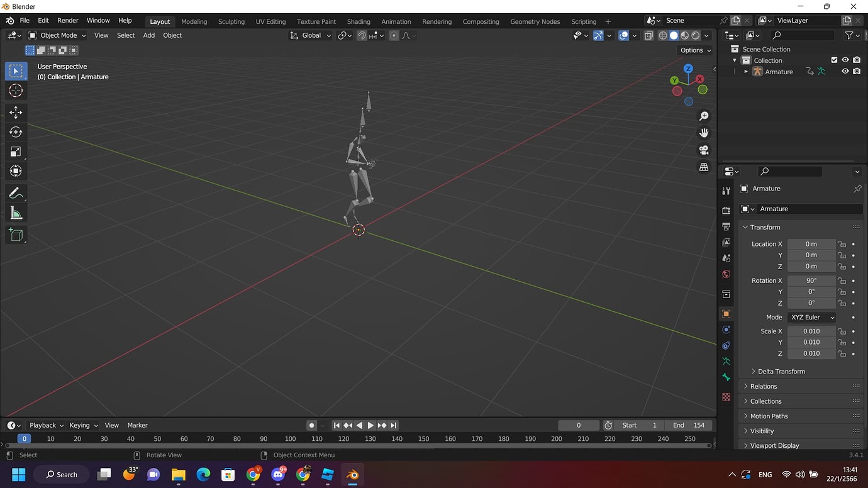Screen dimensions: 868x488
Task: Open File Explorer from the taskbar
Action: pos(179,474)
